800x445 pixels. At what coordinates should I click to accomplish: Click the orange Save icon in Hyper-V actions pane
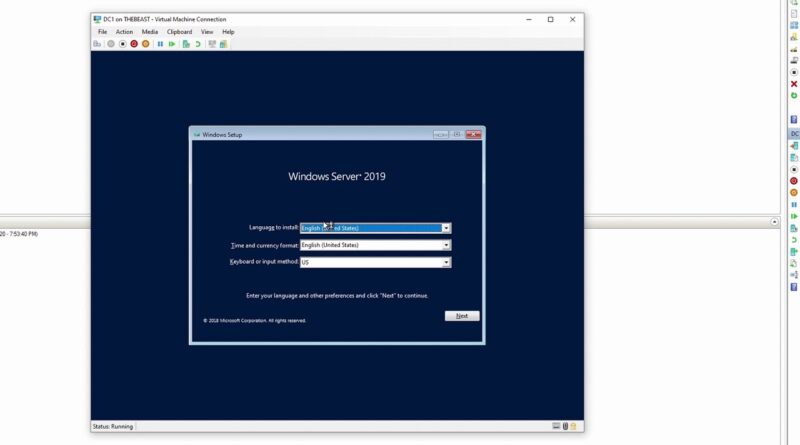tap(794, 192)
